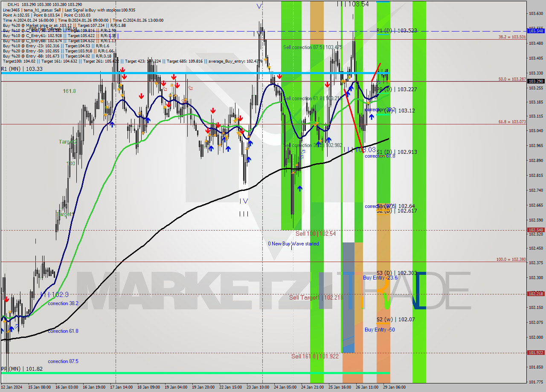The height and width of the screenshot is (392, 546).
Task: Select the 'R1 (D) | 103.523' pivot label
Action: [x=397, y=31]
